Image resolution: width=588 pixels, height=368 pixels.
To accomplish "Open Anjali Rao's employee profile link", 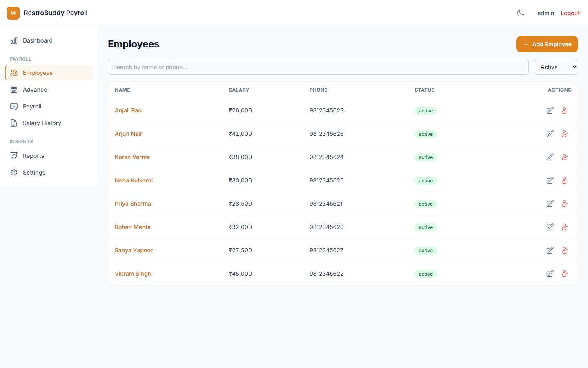I will (128, 110).
